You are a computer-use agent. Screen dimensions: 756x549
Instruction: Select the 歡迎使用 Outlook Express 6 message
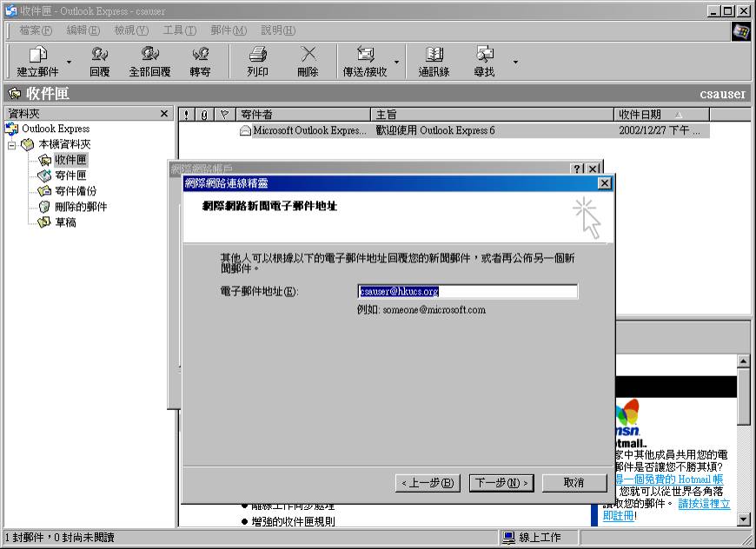pyautogui.click(x=434, y=130)
